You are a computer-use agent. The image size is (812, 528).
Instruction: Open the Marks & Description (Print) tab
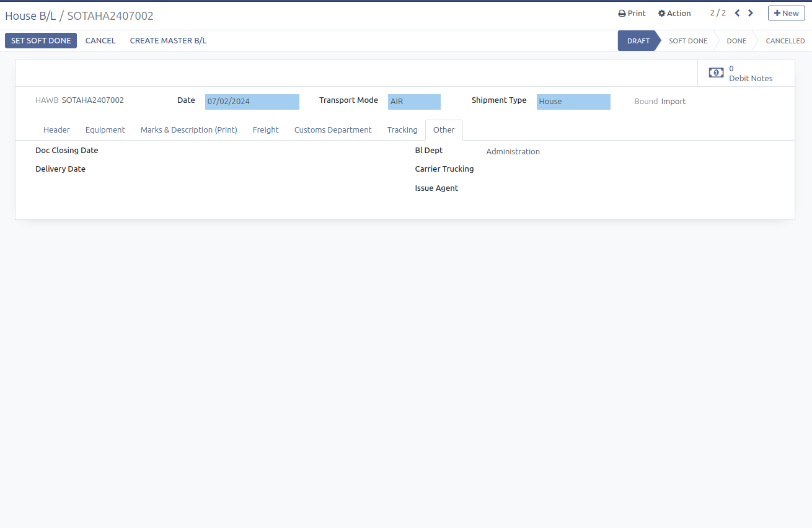pos(188,130)
